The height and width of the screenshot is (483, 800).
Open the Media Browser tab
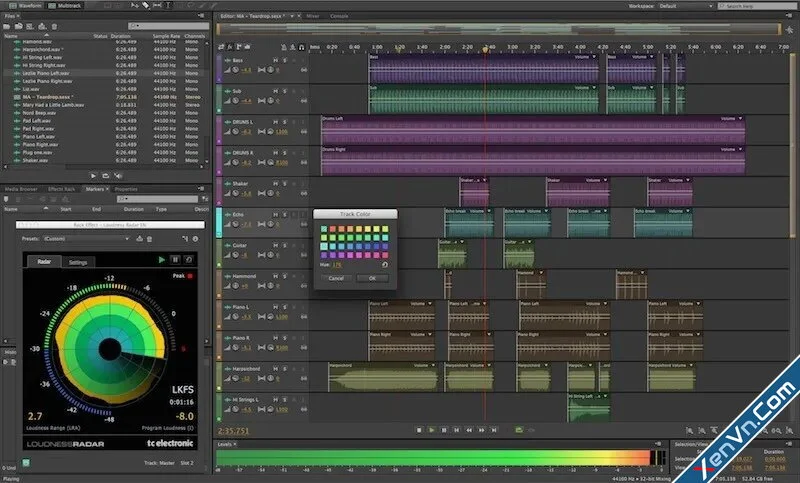(x=21, y=189)
